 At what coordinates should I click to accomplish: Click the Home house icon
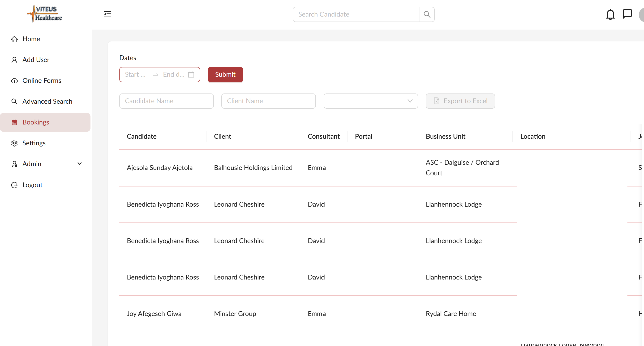coord(14,39)
